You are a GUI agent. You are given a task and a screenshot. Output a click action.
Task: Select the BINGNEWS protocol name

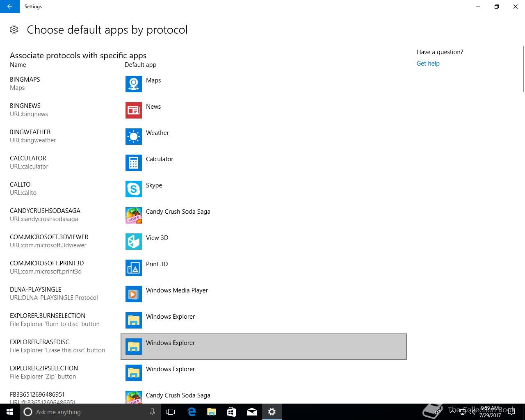click(25, 106)
